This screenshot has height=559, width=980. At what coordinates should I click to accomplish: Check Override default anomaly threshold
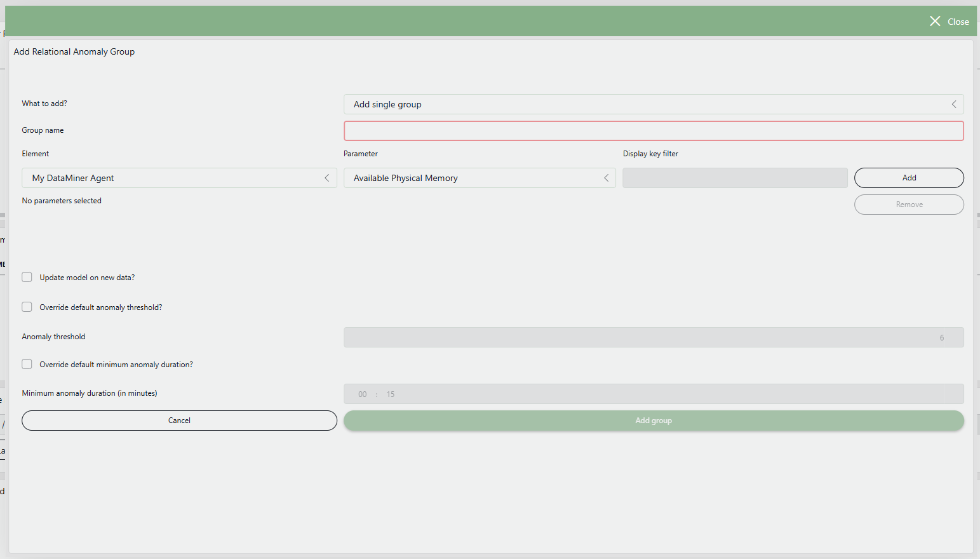(27, 307)
